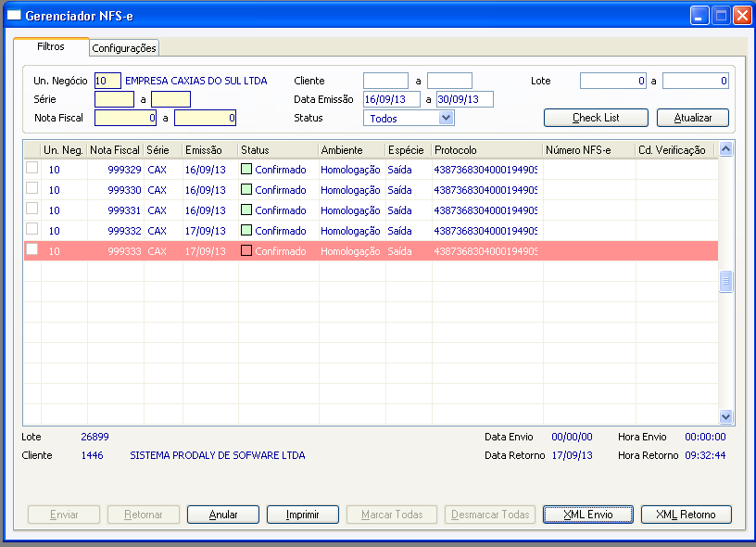Click the second Lote range field

(x=696, y=81)
